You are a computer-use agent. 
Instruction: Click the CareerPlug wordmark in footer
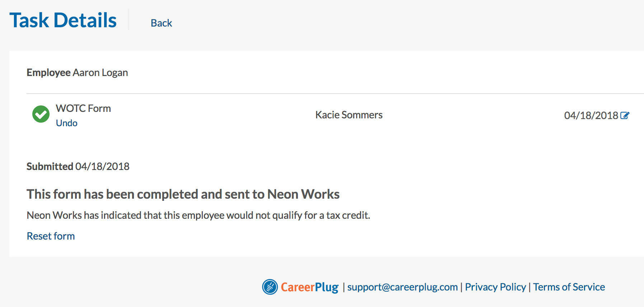click(x=309, y=287)
